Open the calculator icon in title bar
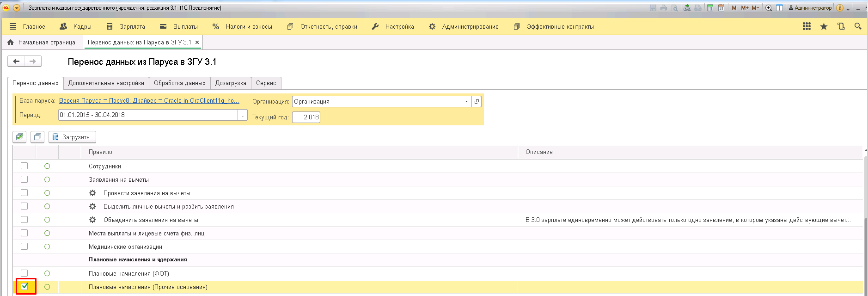This screenshot has height=296, width=868. click(x=710, y=8)
